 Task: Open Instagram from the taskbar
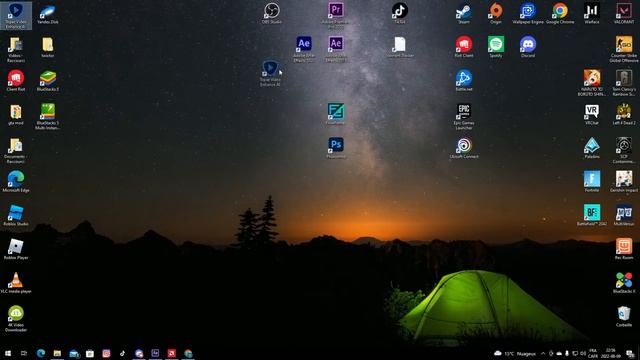click(x=106, y=353)
